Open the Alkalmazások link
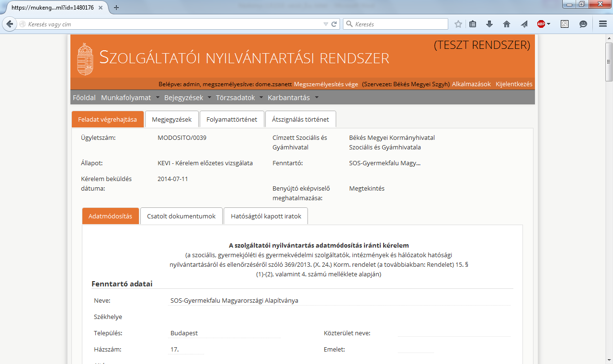The height and width of the screenshot is (364, 613). click(x=471, y=84)
